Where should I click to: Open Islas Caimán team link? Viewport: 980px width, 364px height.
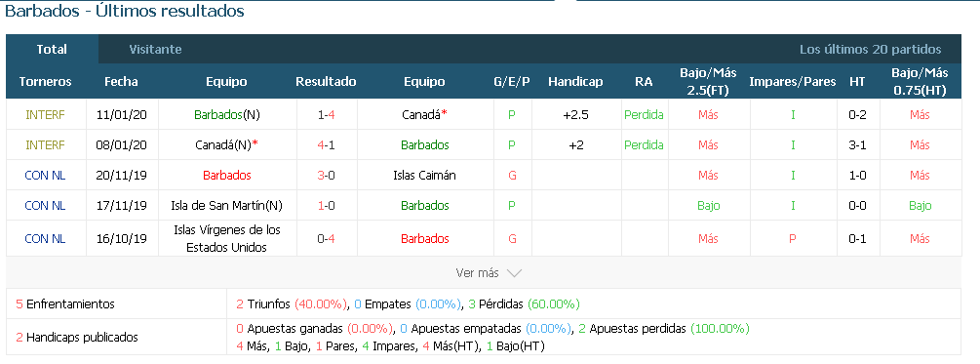tap(424, 175)
